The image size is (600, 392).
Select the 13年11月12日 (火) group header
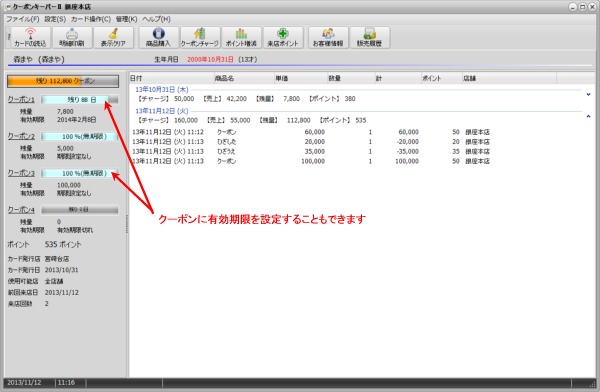click(162, 111)
